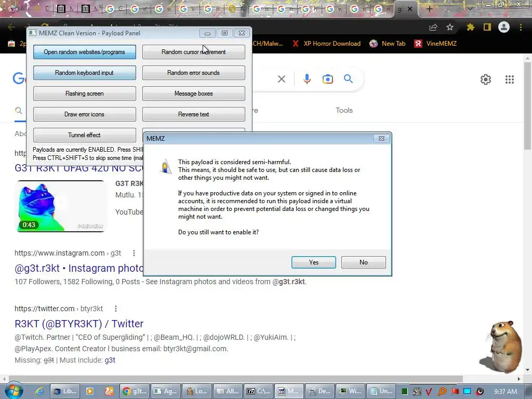Open the VineMEMZ bookmark
The height and width of the screenshot is (399, 532).
[x=436, y=44]
